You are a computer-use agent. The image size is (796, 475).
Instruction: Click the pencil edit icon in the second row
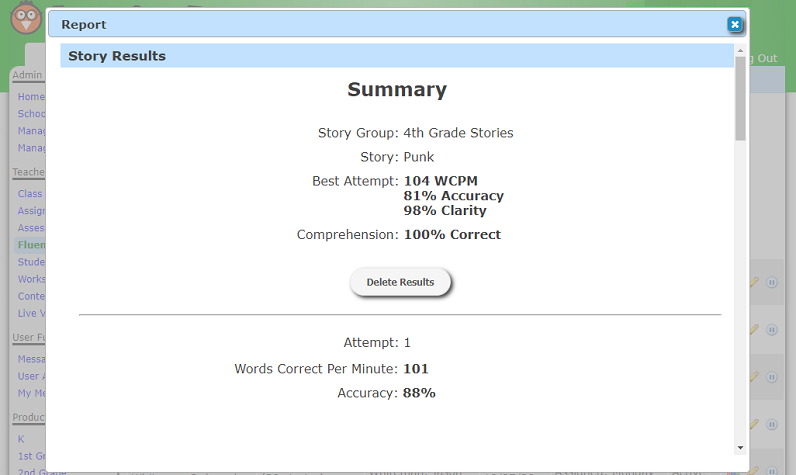coord(755,329)
